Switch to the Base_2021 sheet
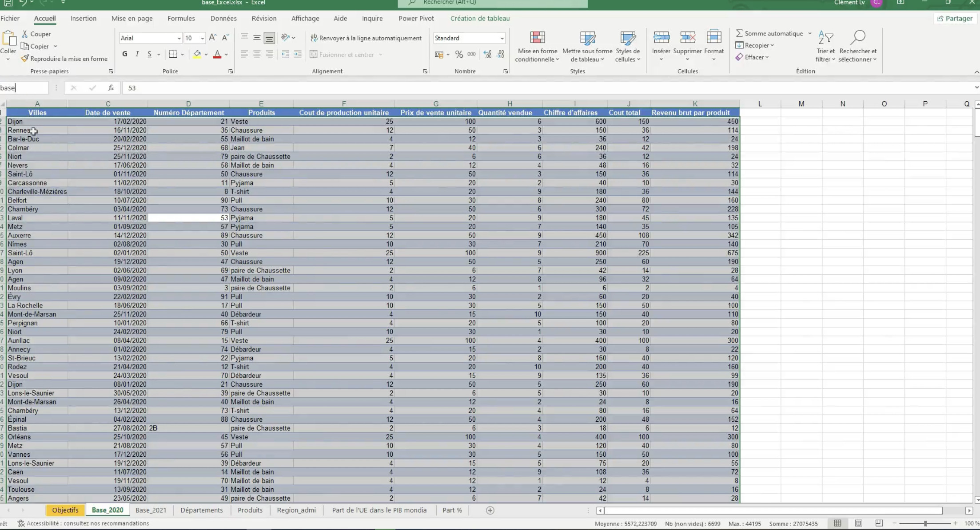Screen dimensions: 980x530 tap(151, 510)
